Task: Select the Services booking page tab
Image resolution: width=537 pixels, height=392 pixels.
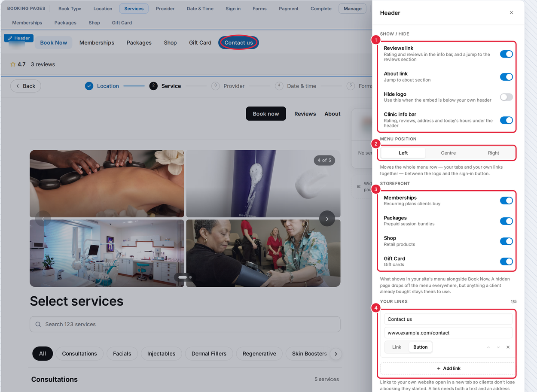Action: 134,9
